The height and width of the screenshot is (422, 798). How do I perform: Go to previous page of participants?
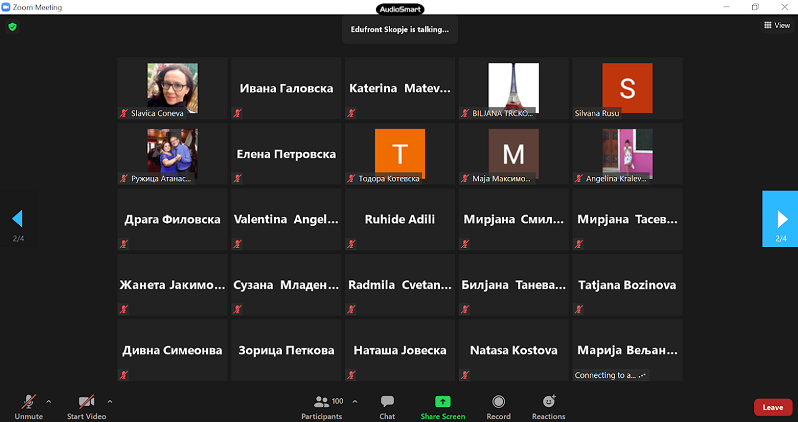tap(17, 218)
